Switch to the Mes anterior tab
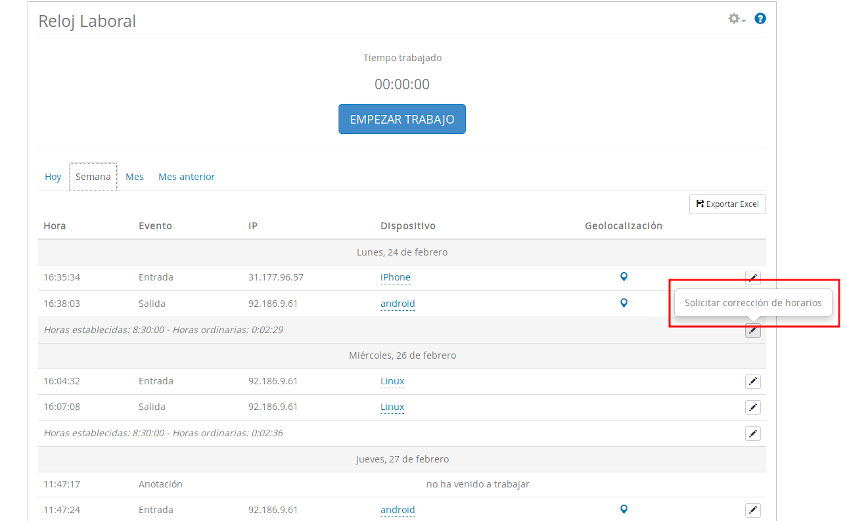The width and height of the screenshot is (847, 521). 186,177
